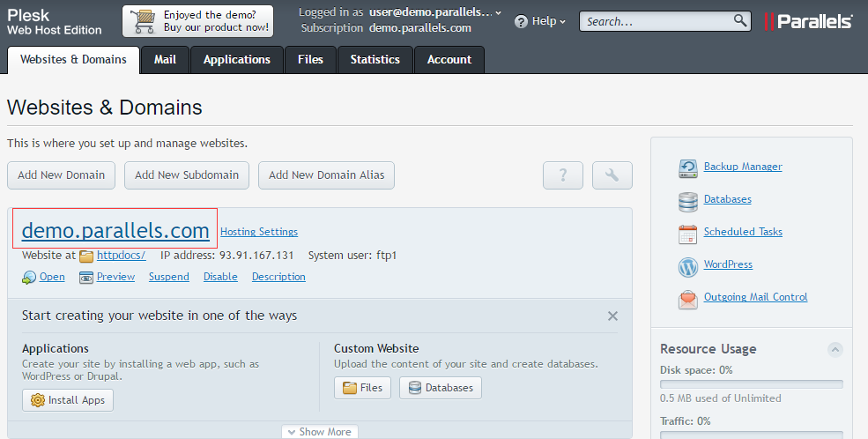The width and height of the screenshot is (868, 439).
Task: Open the httpdocs/ link
Action: (x=122, y=256)
